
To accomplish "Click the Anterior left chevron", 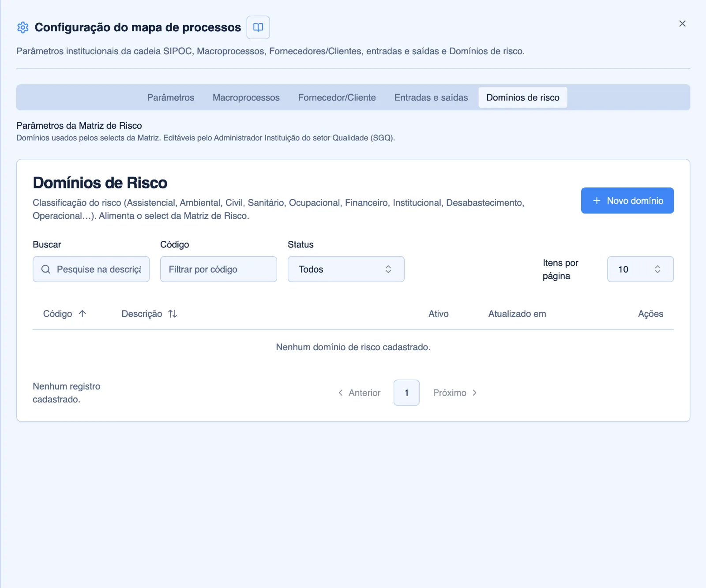I will point(341,393).
